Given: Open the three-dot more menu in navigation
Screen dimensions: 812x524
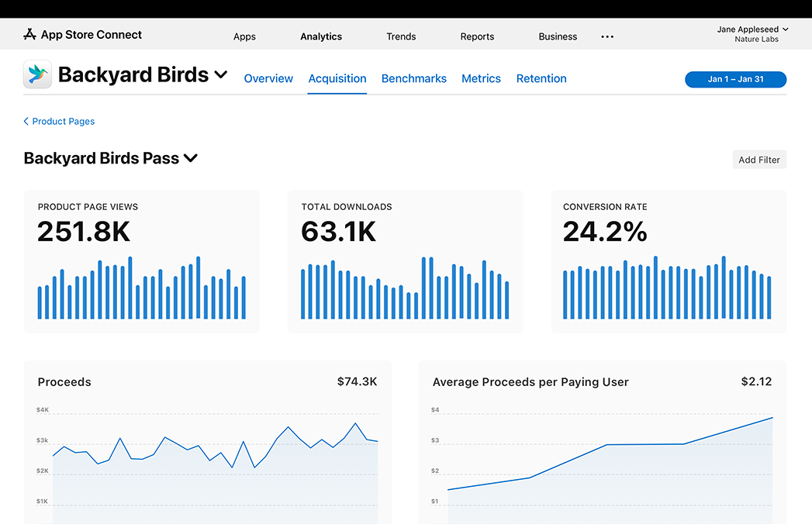Looking at the screenshot, I should pyautogui.click(x=607, y=36).
